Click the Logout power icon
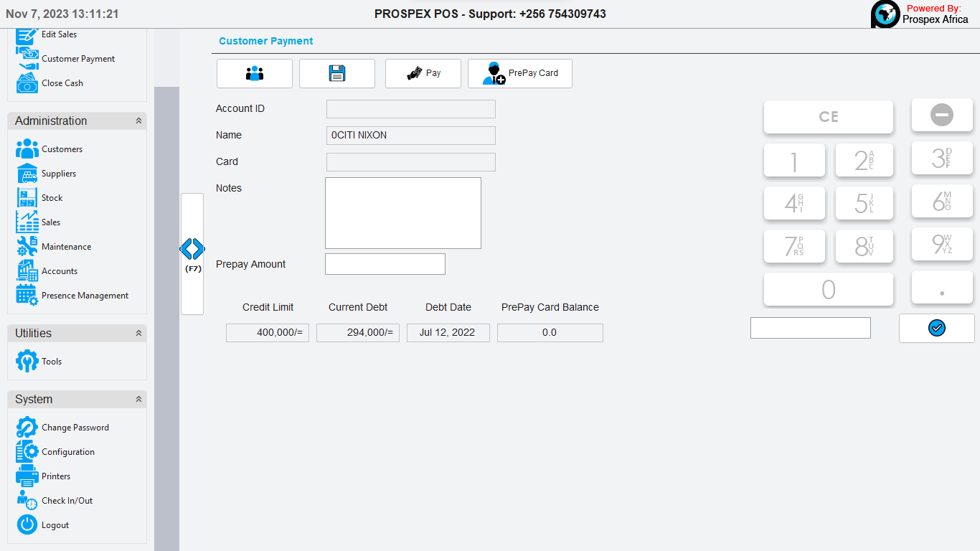 (27, 525)
